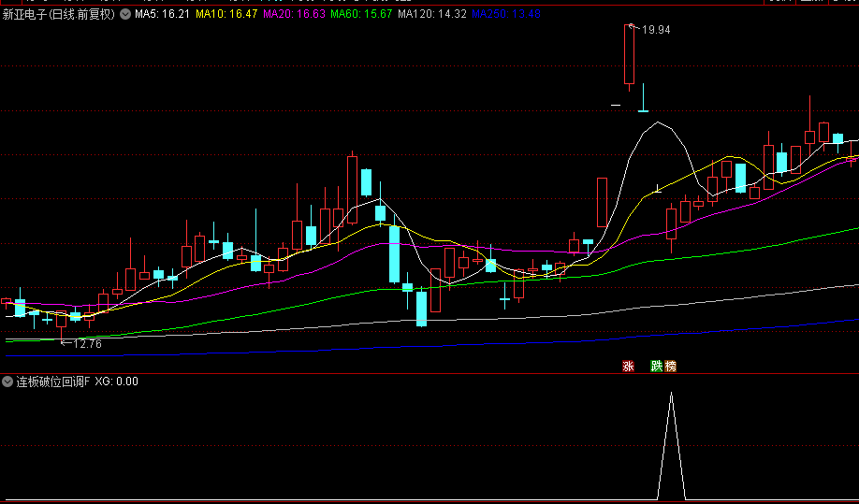Click the 12.76 low price annotation
Viewport: 859px width, 504px height.
click(x=86, y=344)
